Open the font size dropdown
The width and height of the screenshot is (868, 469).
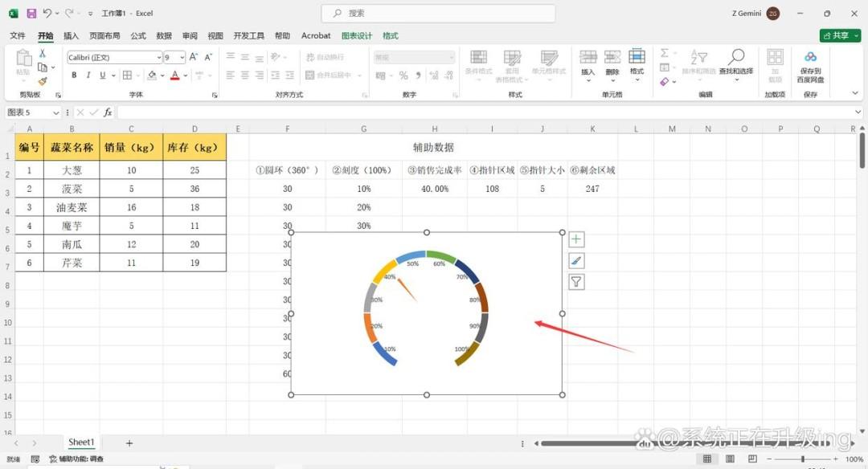click(x=182, y=58)
